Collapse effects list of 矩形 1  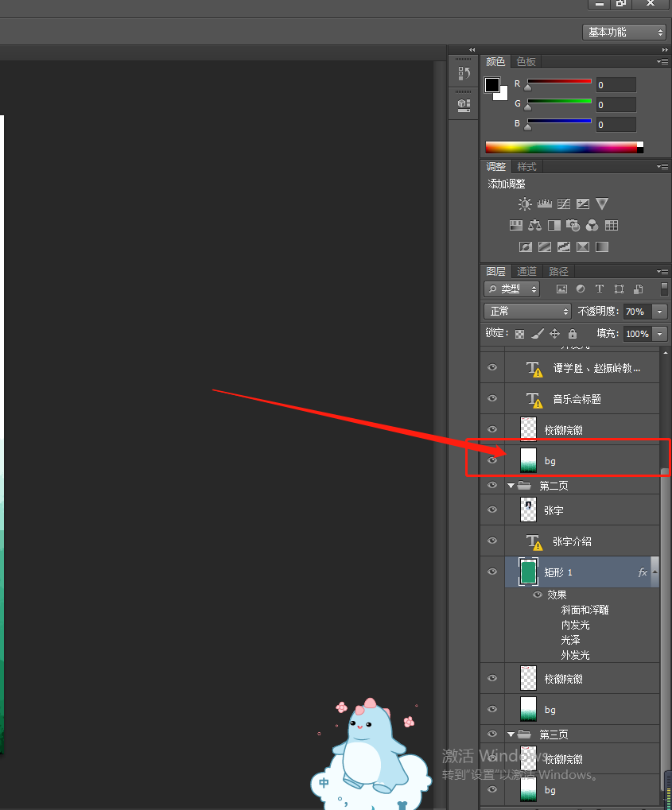(655, 572)
